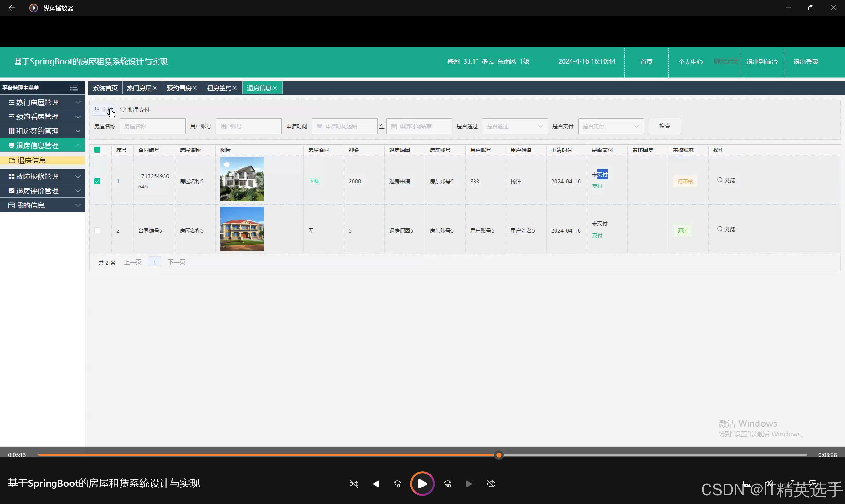
Task: Click the previous track icon
Action: [375, 484]
